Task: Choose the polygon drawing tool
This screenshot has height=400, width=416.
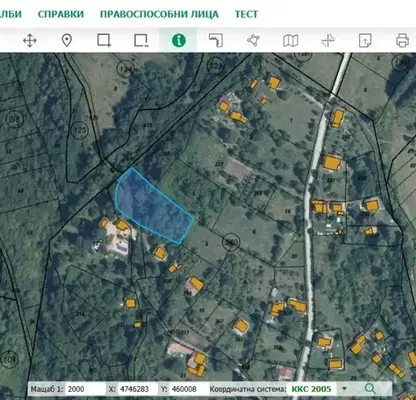Action: pos(253,41)
